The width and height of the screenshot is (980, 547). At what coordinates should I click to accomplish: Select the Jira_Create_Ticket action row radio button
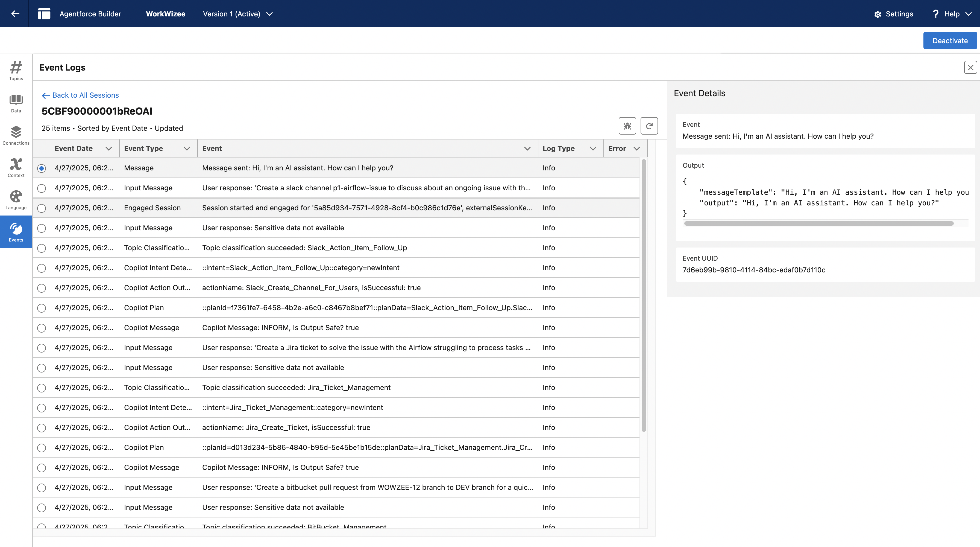tap(42, 428)
